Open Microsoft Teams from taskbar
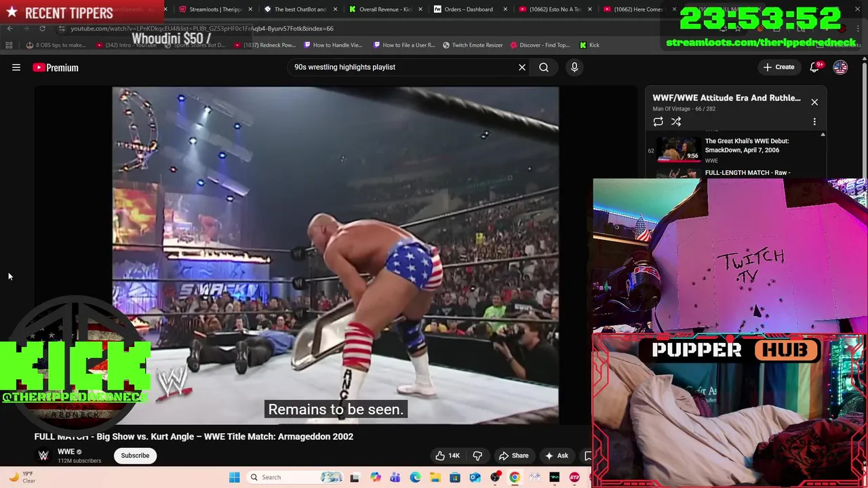868x488 pixels. click(395, 477)
